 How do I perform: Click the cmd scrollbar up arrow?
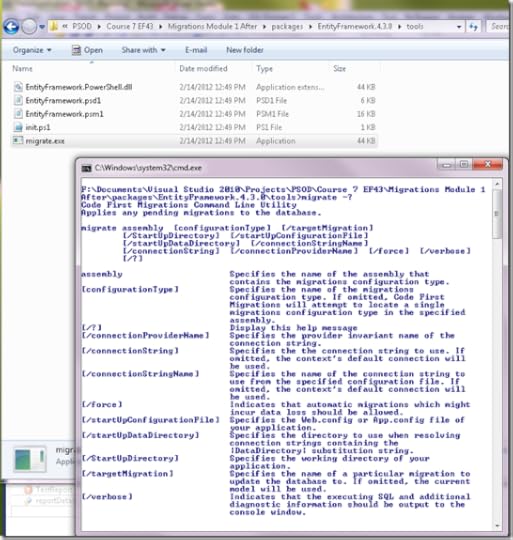click(x=497, y=184)
